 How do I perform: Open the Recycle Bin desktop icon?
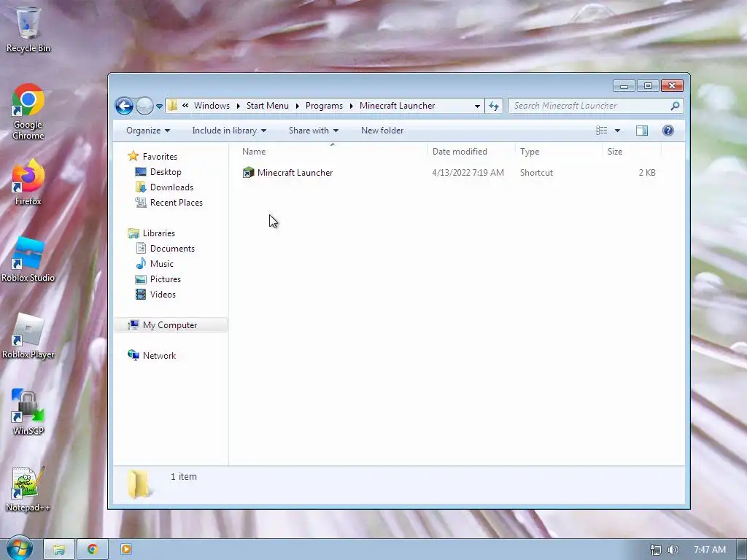click(28, 29)
